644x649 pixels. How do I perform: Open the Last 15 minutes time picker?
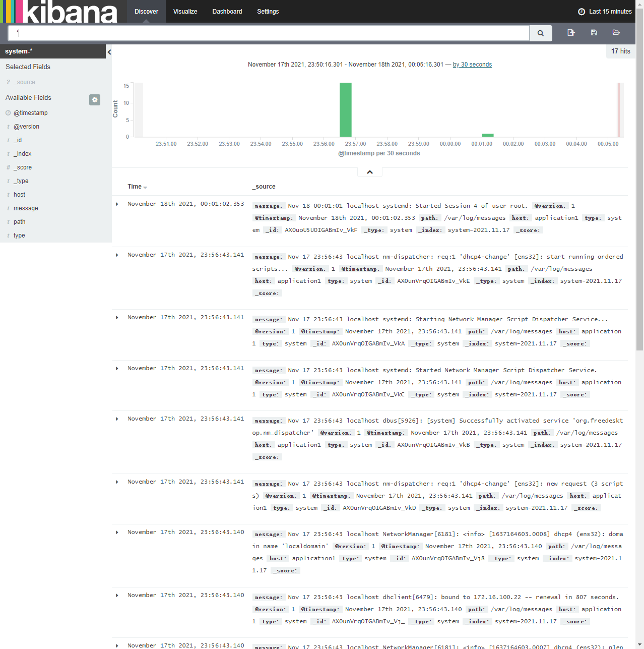(x=610, y=12)
